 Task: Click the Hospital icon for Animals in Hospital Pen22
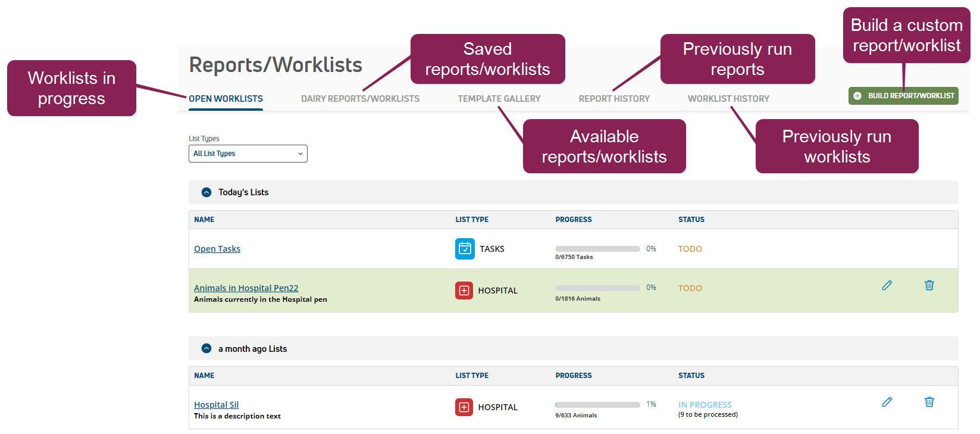coord(464,291)
